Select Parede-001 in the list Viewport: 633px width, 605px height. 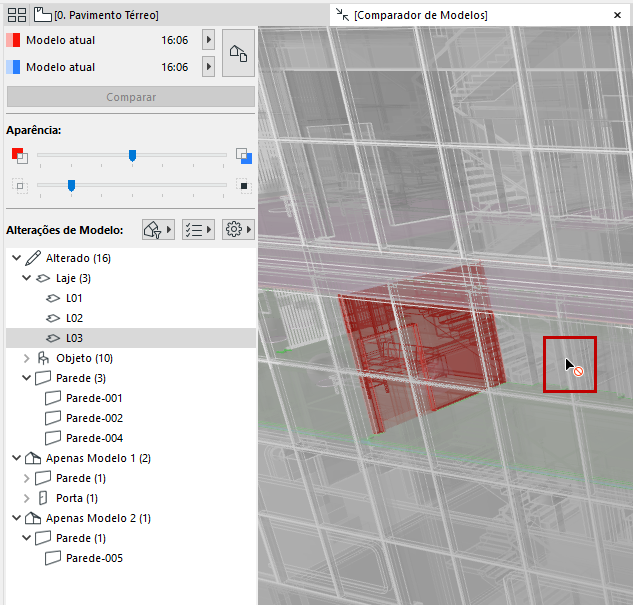click(x=131, y=398)
